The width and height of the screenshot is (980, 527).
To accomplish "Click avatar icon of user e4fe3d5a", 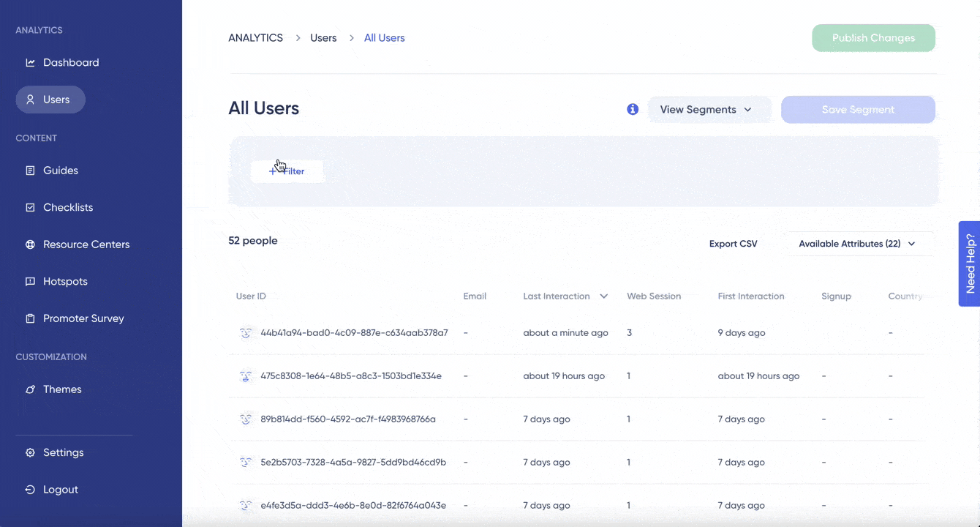I will [246, 506].
